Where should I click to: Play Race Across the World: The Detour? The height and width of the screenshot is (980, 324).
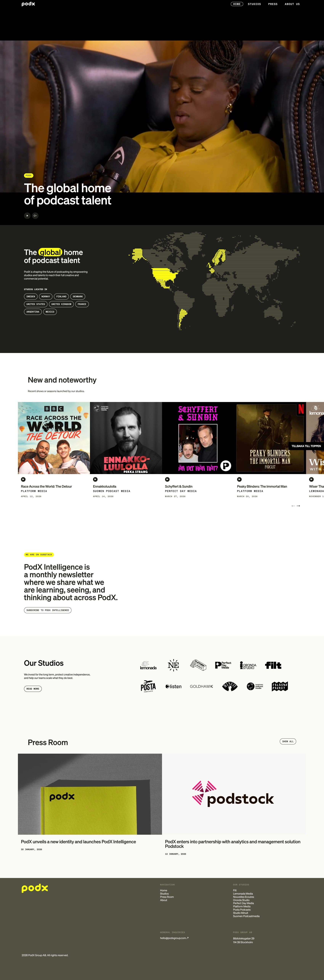(x=23, y=479)
